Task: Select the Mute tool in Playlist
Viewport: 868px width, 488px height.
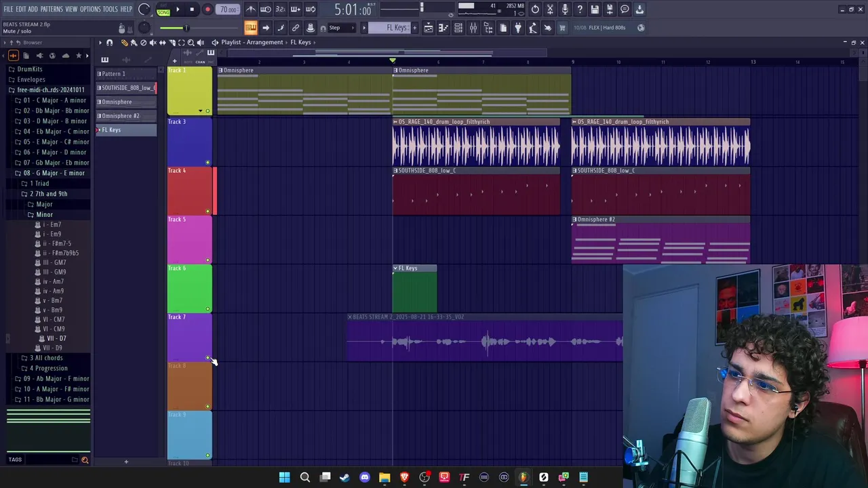Action: [153, 43]
